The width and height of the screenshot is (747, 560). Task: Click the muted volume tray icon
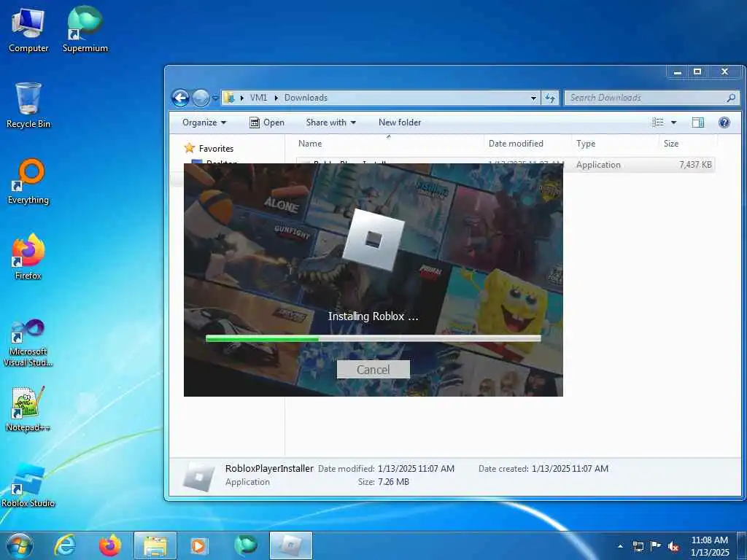[673, 546]
